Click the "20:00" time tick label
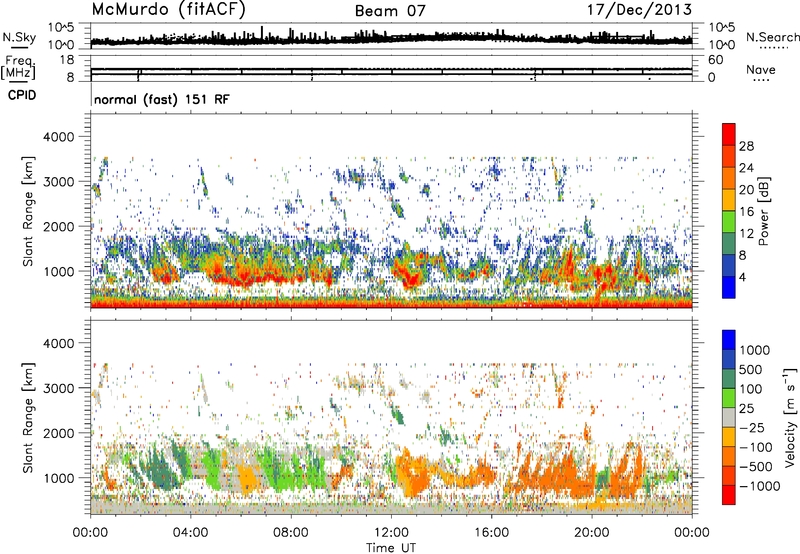 click(592, 533)
